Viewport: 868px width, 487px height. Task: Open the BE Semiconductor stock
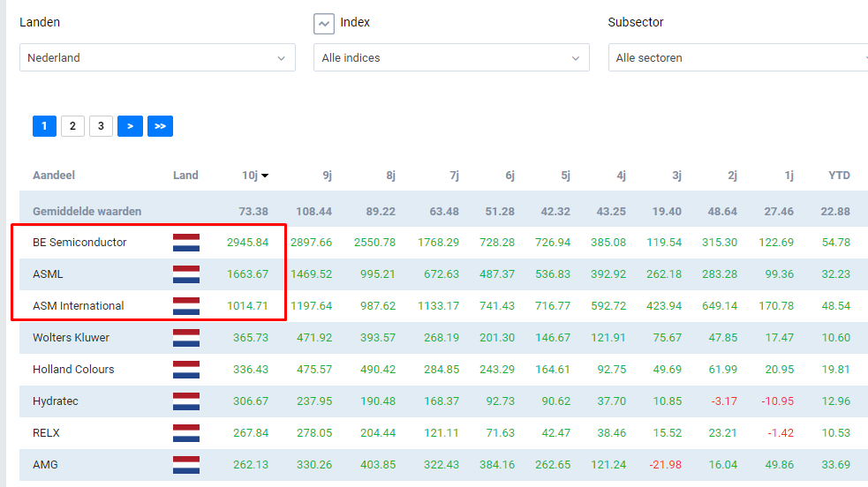79,242
